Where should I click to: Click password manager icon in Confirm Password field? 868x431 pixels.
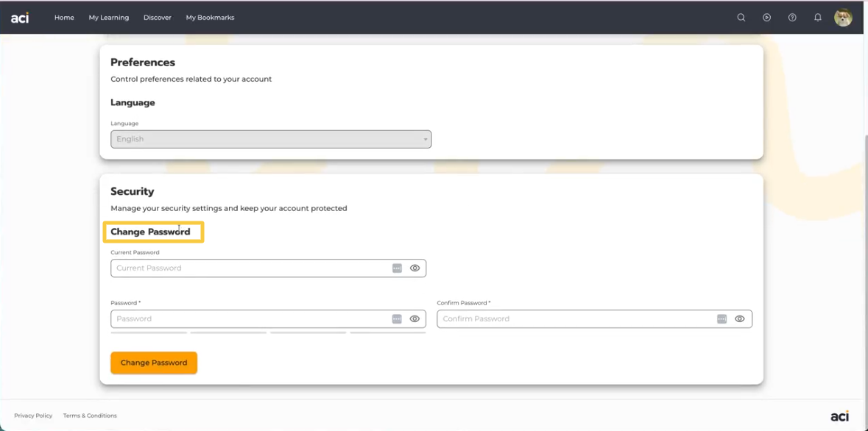[x=721, y=319]
